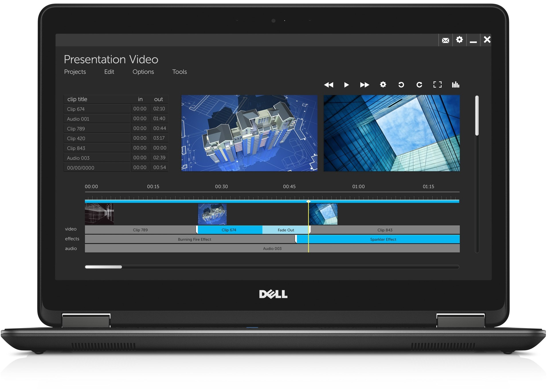Image resolution: width=548 pixels, height=392 pixels.
Task: Redo with clockwise arrow icon
Action: [x=419, y=85]
